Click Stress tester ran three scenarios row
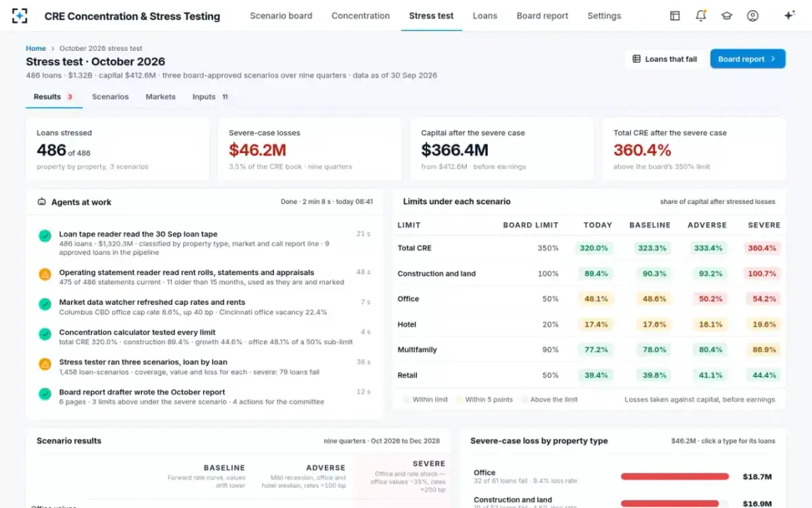The width and height of the screenshot is (812, 508). [204, 366]
